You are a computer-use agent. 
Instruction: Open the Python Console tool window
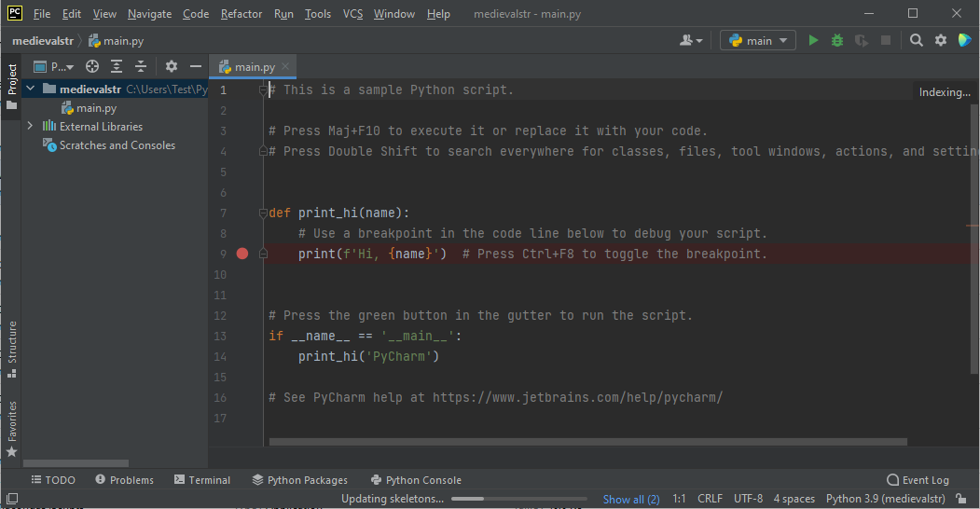click(x=416, y=480)
